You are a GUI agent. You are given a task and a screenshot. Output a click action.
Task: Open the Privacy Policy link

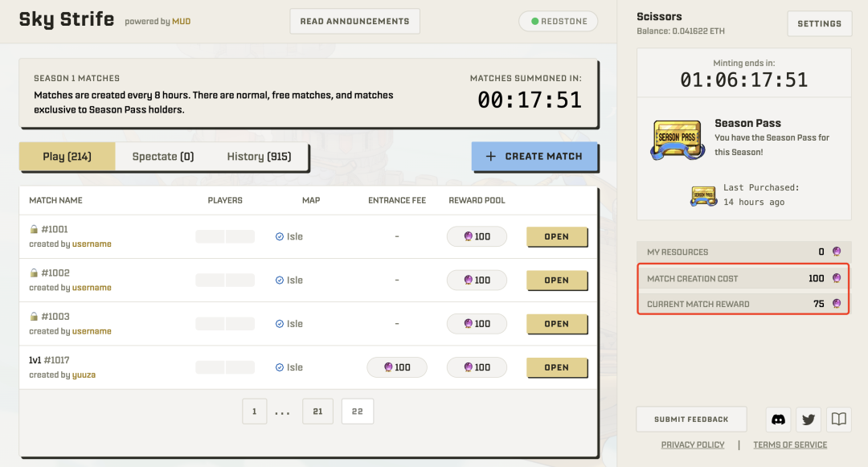point(693,444)
